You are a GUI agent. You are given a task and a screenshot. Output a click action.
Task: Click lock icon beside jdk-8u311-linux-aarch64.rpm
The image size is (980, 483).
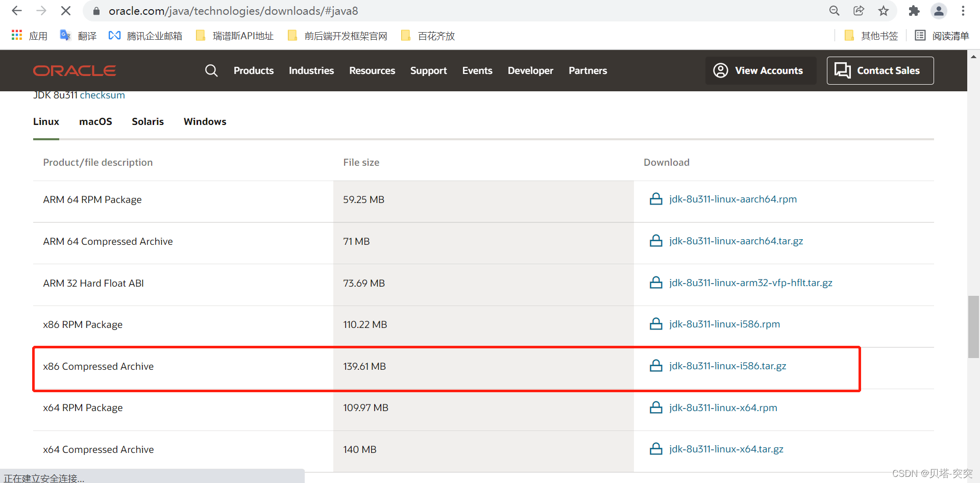point(656,199)
